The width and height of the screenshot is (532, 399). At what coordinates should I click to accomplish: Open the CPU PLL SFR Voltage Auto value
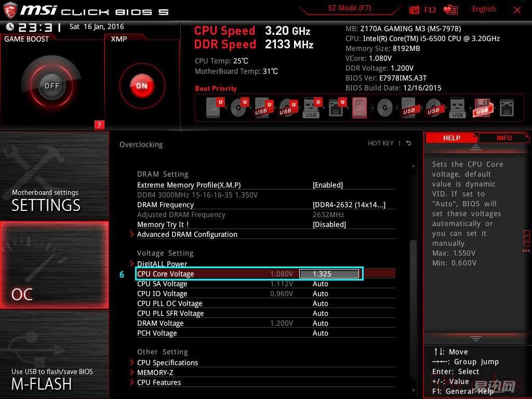320,313
